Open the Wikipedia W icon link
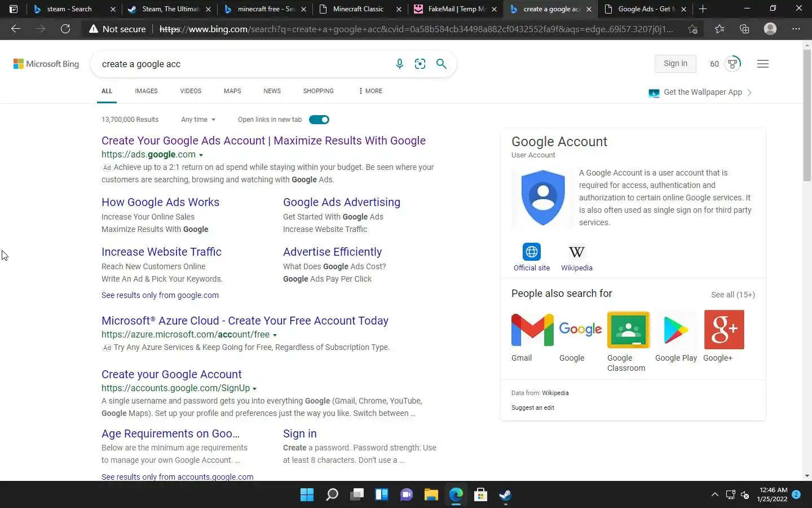The image size is (812, 508). [576, 252]
